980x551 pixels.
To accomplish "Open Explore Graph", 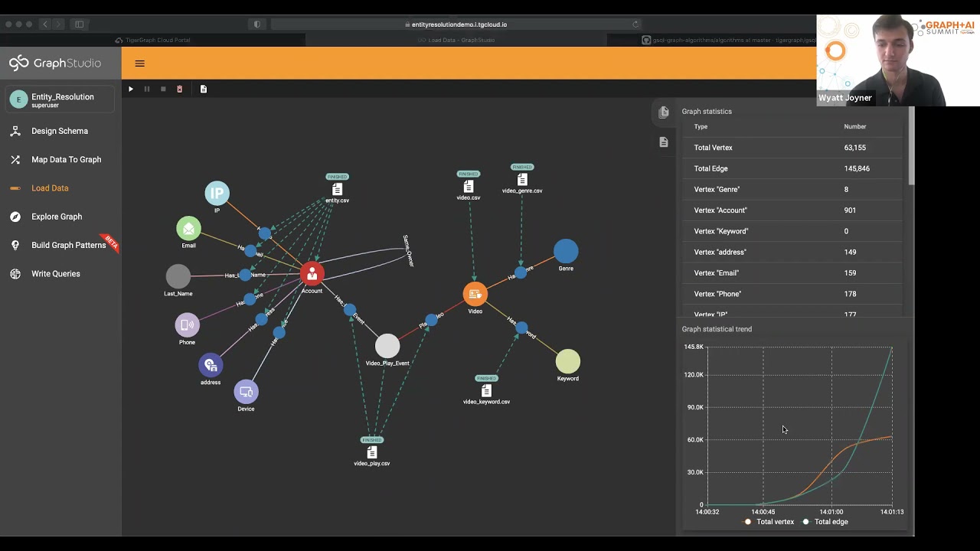I will point(57,217).
